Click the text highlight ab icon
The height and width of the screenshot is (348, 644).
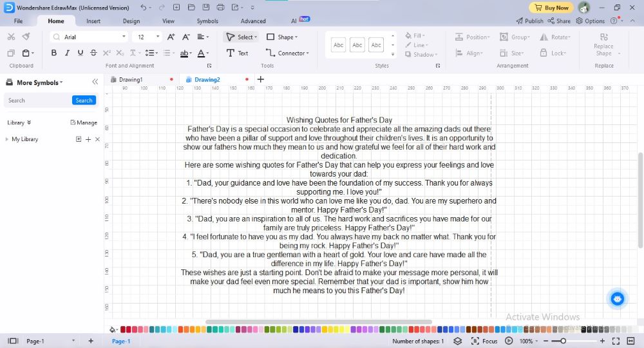pyautogui.click(x=185, y=53)
